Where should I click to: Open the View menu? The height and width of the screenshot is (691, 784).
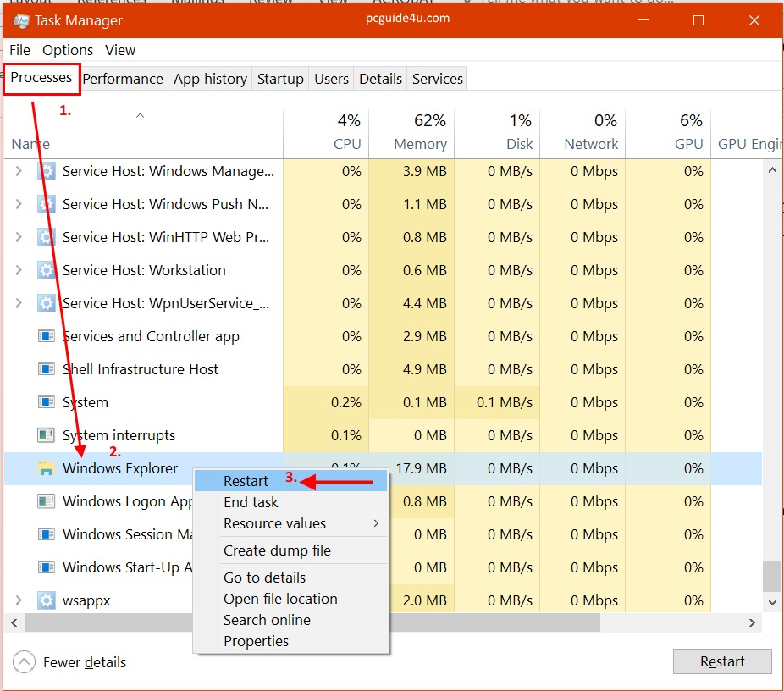tap(120, 50)
